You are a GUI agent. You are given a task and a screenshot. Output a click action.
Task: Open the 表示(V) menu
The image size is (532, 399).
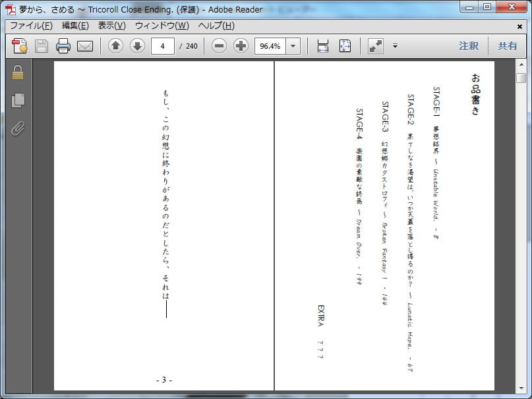[x=111, y=26]
